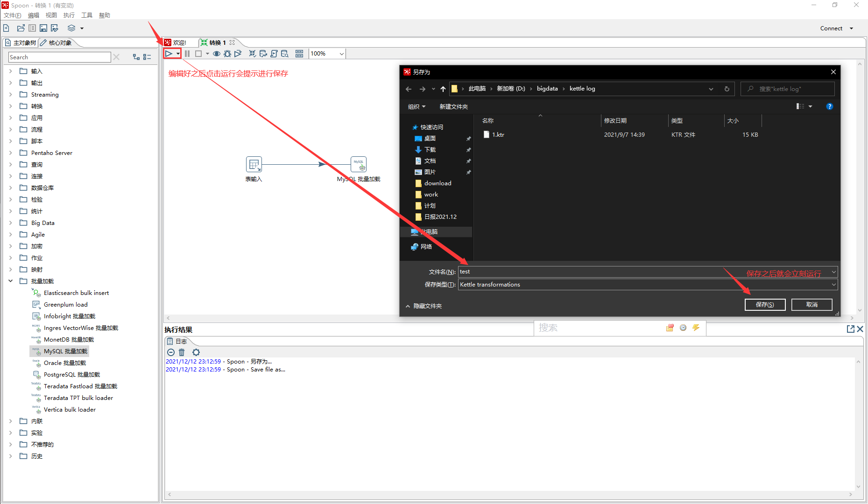Open the run options dropdown arrow
The height and width of the screenshot is (504, 868).
pyautogui.click(x=178, y=54)
